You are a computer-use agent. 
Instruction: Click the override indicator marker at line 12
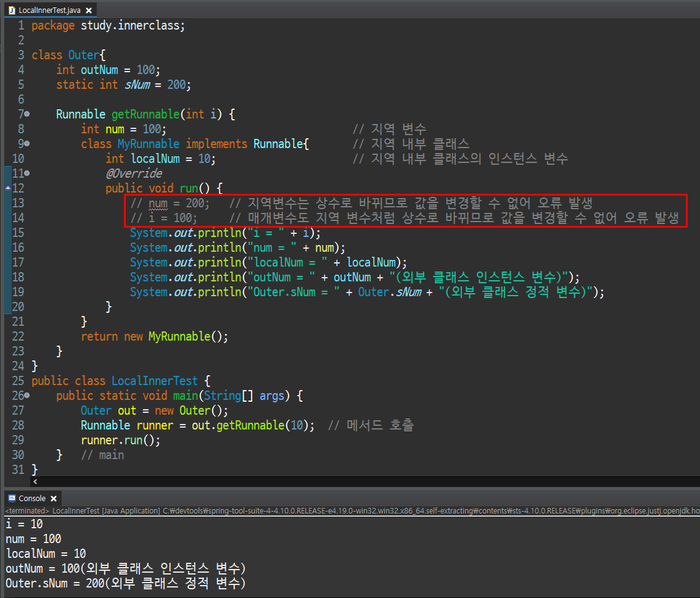(7, 188)
